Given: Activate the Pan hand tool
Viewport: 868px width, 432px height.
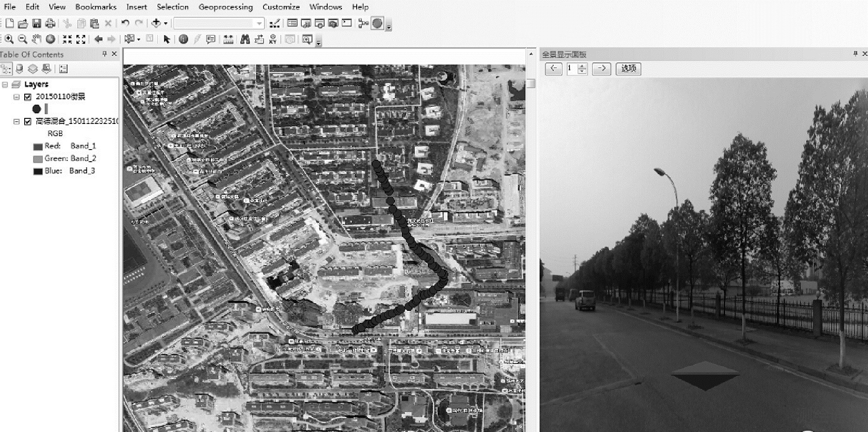Looking at the screenshot, I should 36,40.
